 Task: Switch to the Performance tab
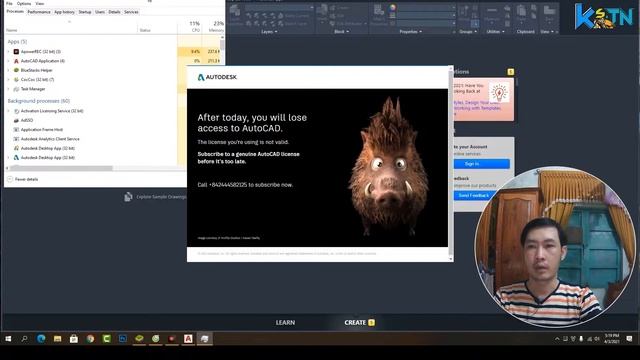coord(39,12)
